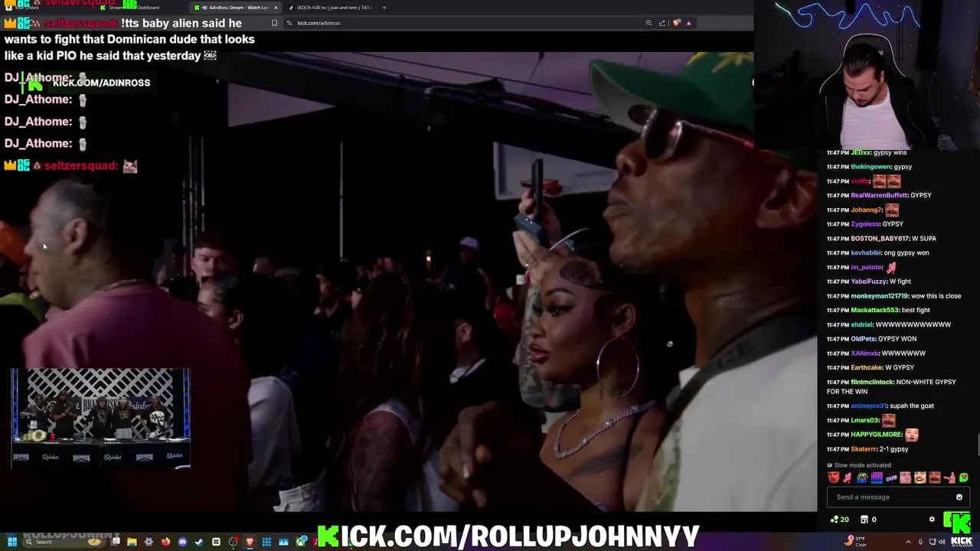Open File Explorer from the taskbar
The width and height of the screenshot is (980, 551).
132,542
